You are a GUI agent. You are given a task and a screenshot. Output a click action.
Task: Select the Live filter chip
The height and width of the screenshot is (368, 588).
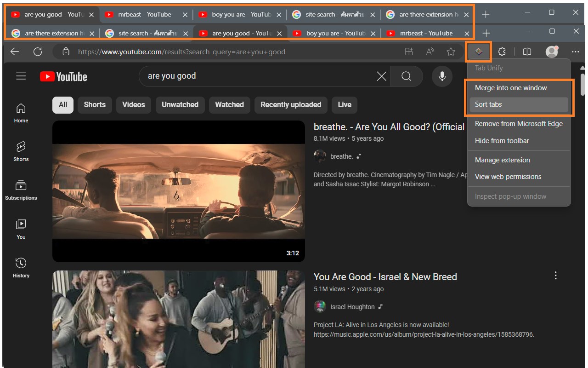pos(345,104)
